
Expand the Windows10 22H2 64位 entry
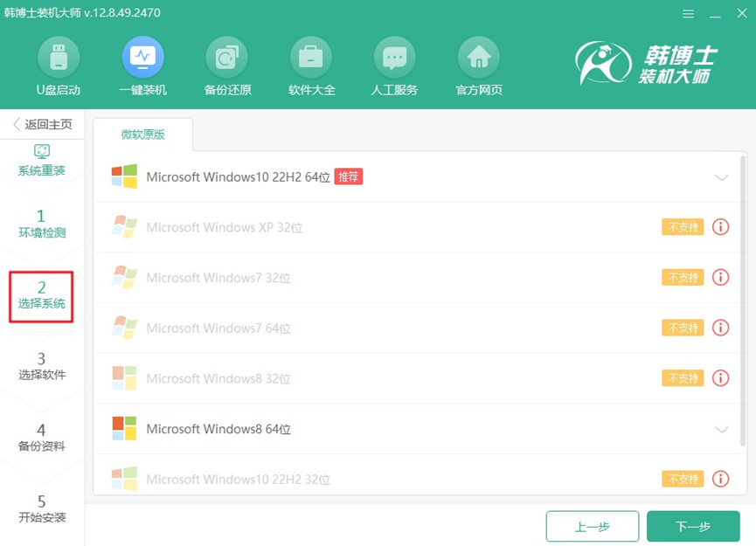pos(721,177)
